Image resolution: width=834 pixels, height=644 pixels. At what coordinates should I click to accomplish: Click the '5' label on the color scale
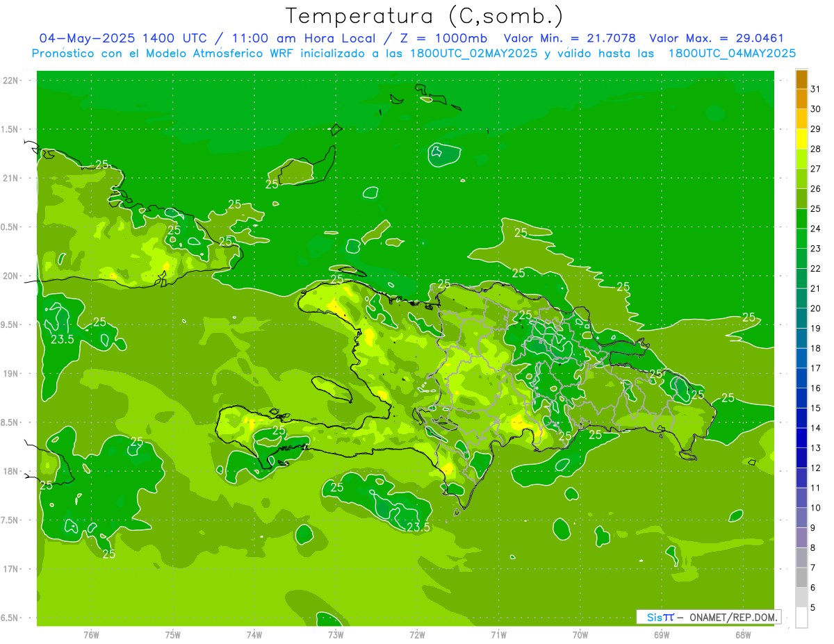tap(812, 608)
